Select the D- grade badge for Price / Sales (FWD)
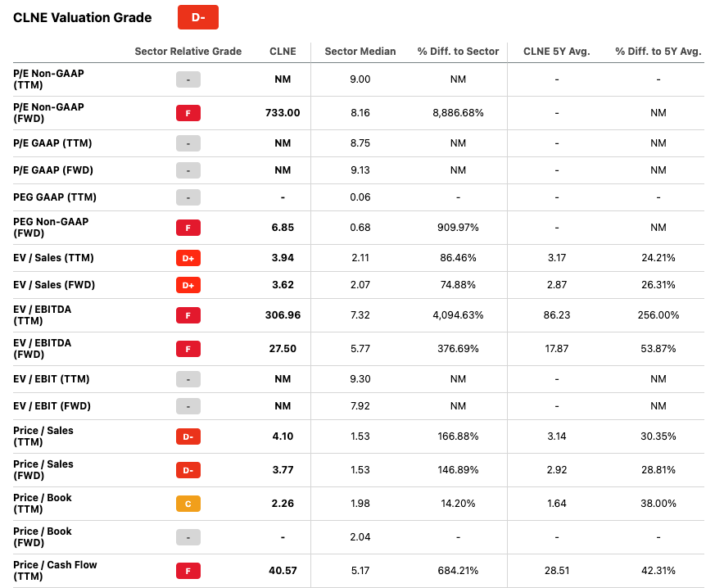Screen dimensions: 715x588 [x=188, y=470]
